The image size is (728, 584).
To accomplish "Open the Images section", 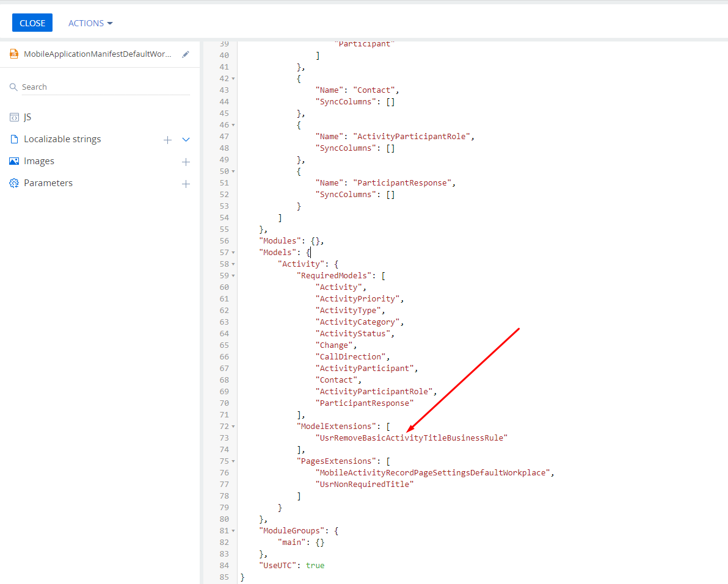I will click(x=39, y=161).
